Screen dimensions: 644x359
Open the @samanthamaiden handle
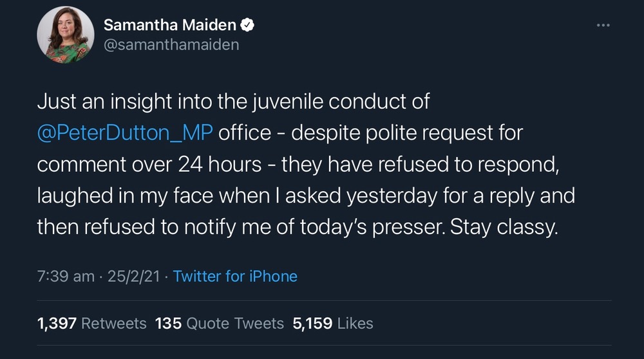pyautogui.click(x=171, y=45)
